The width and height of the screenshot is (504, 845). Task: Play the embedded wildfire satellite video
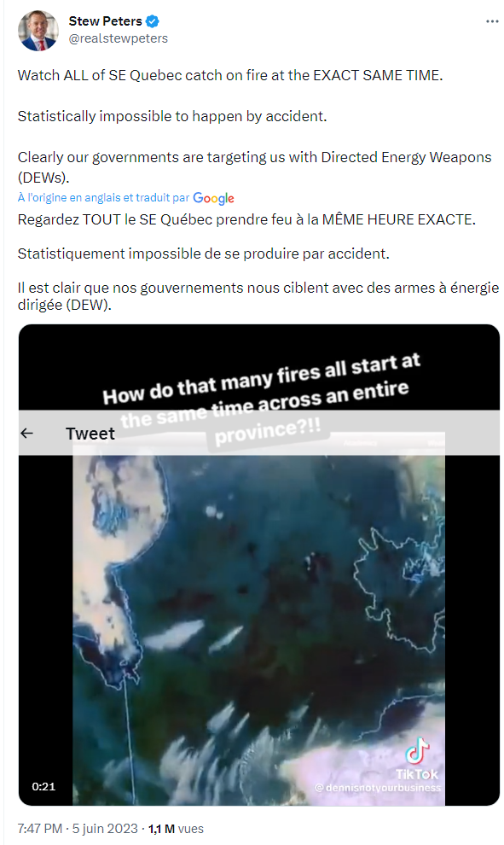point(259,565)
